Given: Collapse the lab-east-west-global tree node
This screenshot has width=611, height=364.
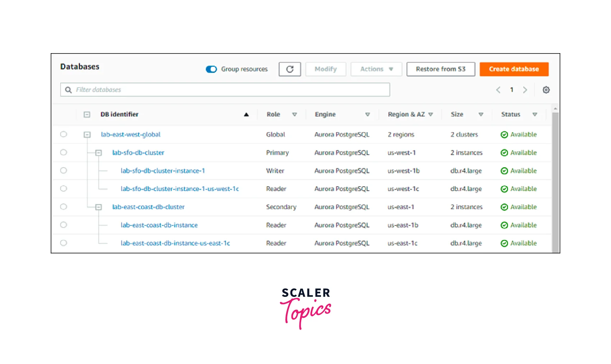Looking at the screenshot, I should (87, 135).
